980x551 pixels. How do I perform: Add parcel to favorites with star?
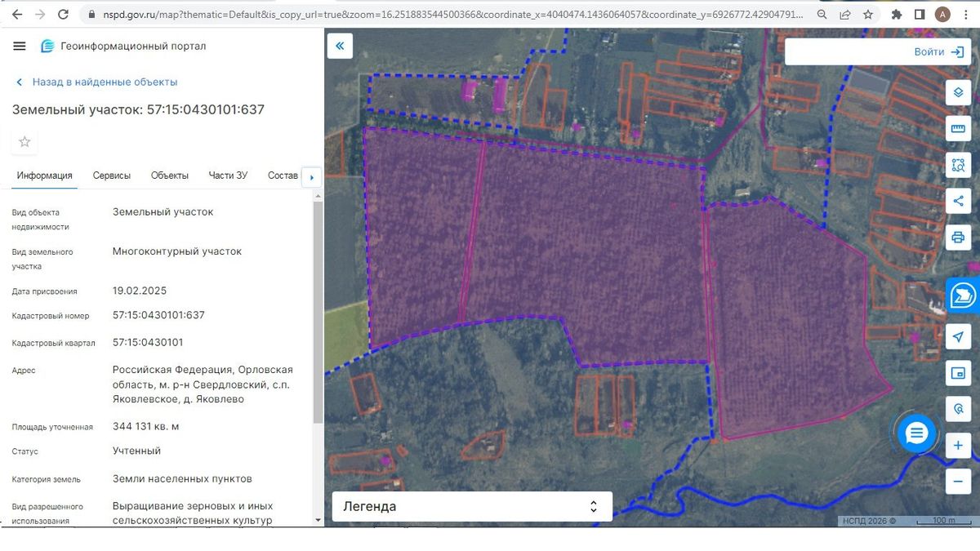(x=24, y=142)
